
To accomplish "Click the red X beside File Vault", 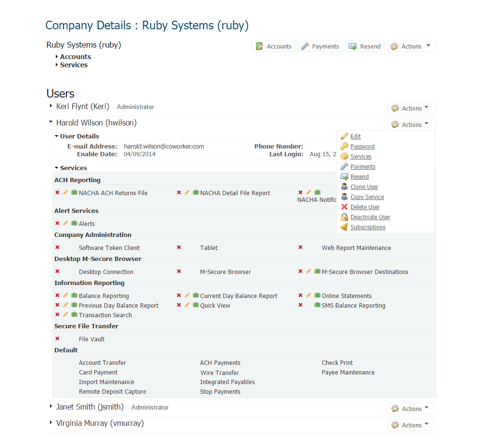I will (x=57, y=338).
